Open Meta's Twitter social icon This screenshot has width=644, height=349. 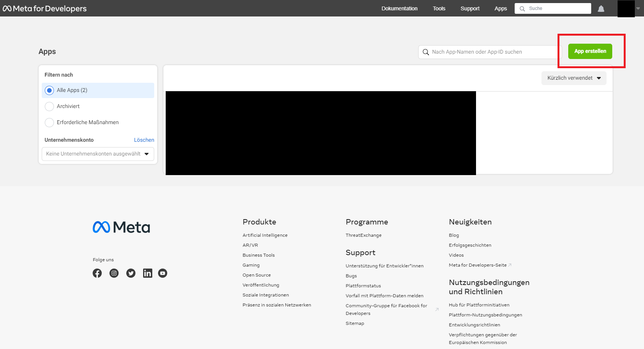pos(131,273)
